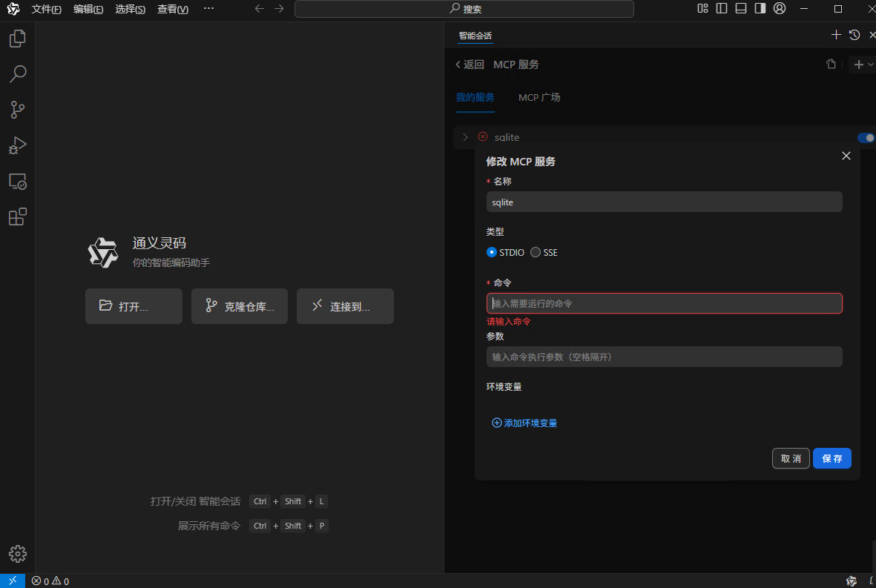Click the title bar 搜索 box
The width and height of the screenshot is (876, 588).
pyautogui.click(x=464, y=9)
